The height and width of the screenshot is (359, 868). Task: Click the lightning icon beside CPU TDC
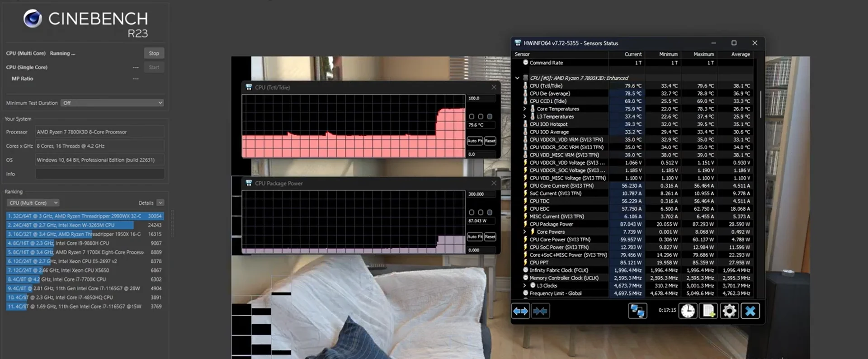pyautogui.click(x=525, y=201)
